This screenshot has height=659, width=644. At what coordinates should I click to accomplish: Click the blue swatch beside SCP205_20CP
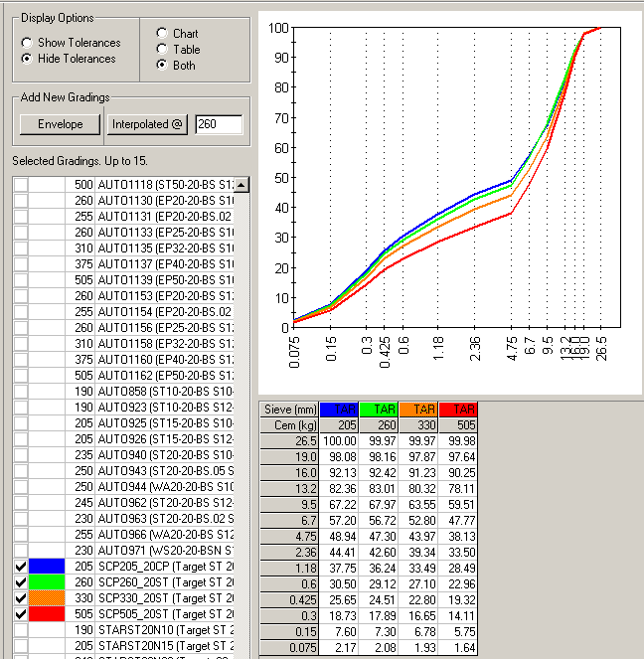47,566
